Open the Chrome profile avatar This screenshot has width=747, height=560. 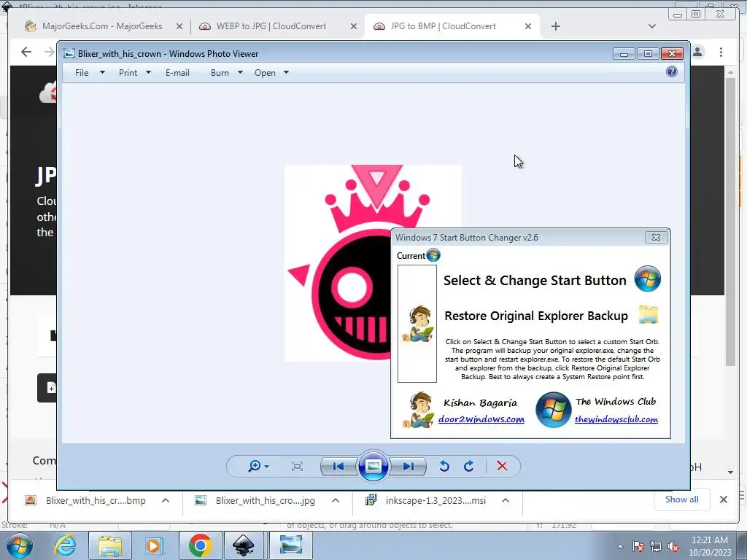point(697,52)
